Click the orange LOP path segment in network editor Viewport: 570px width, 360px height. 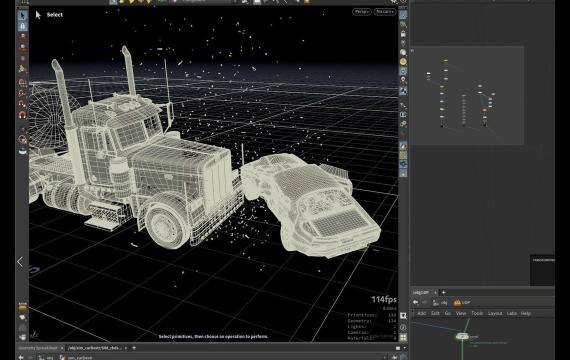point(462,302)
